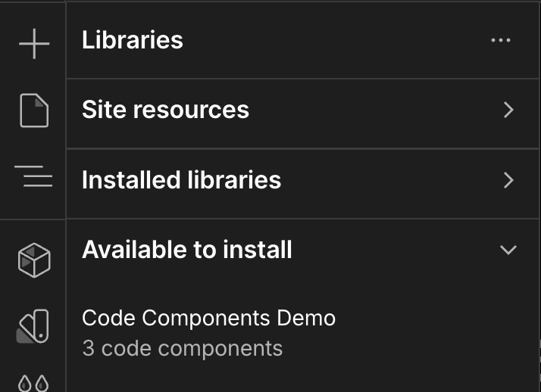Viewport: 541px width, 392px height.
Task: Open the Add elements panel
Action: click(34, 44)
